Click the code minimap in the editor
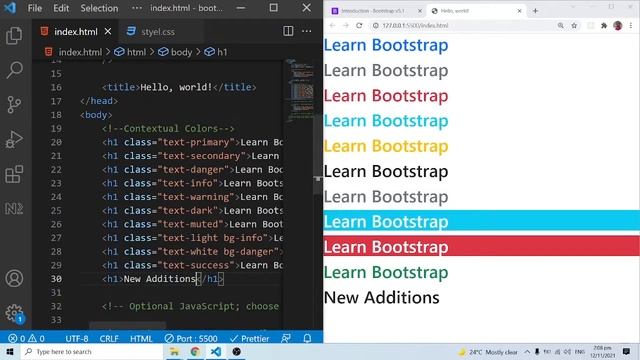Viewport: 640px width, 360px height. (302, 90)
